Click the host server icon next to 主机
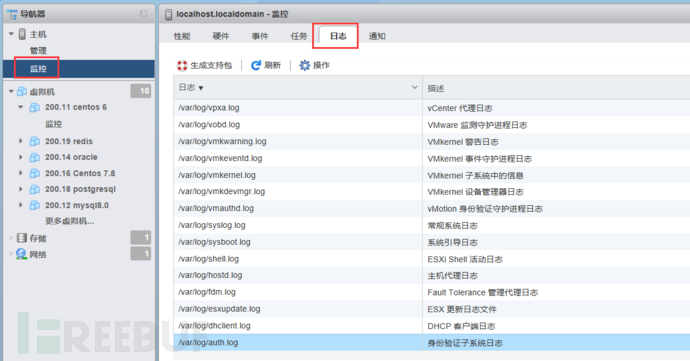The width and height of the screenshot is (690, 361). [x=22, y=34]
